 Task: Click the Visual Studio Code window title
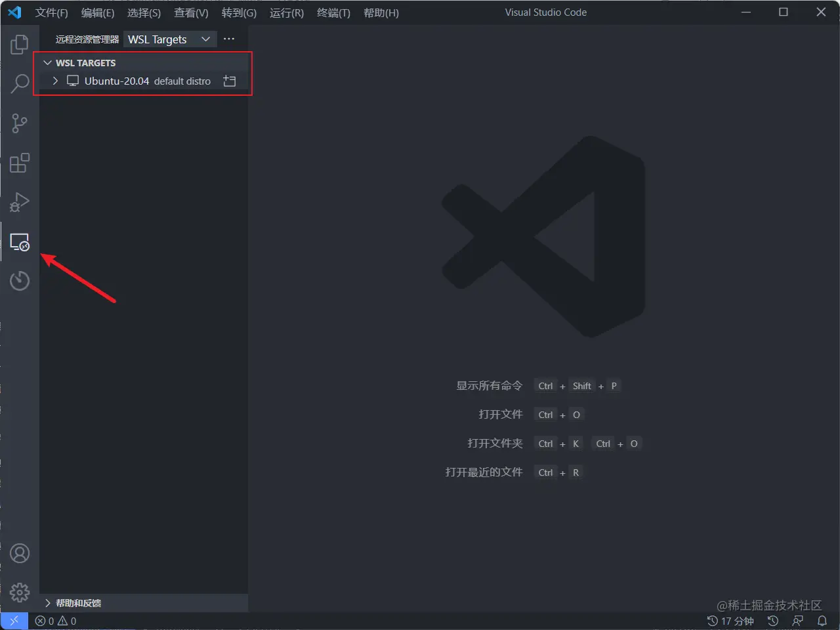coord(546,12)
